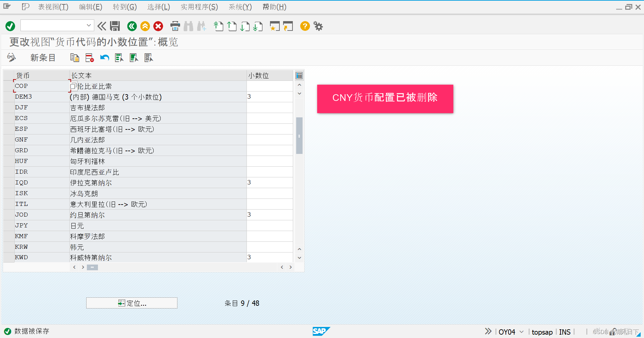
Task: Open Help with the yellow question mark icon
Action: [x=305, y=26]
